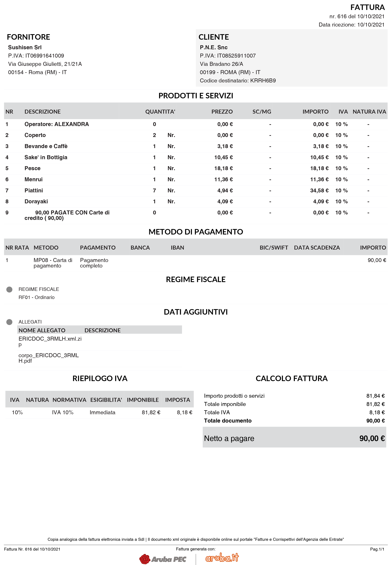Click the Regime Fiscale bullet icon

coord(9,290)
